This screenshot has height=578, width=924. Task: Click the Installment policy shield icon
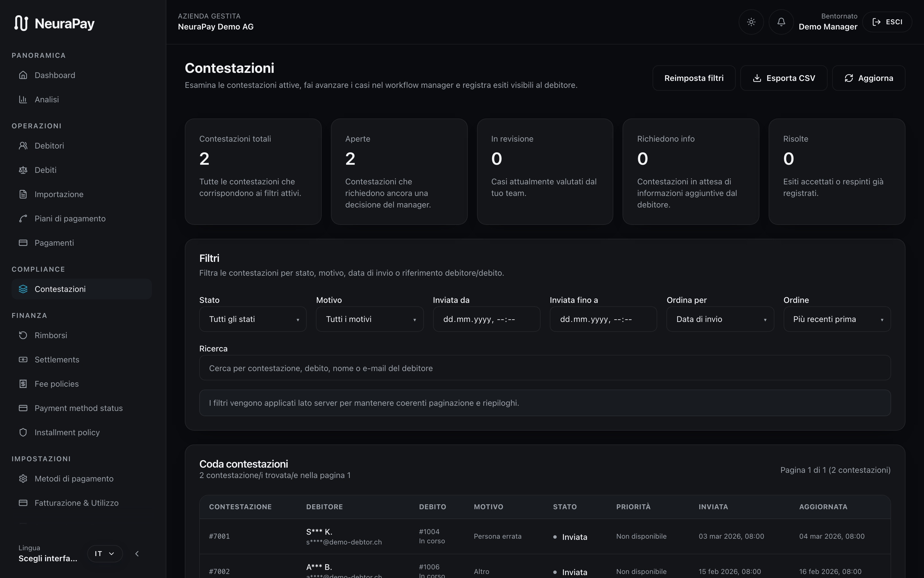(x=23, y=432)
